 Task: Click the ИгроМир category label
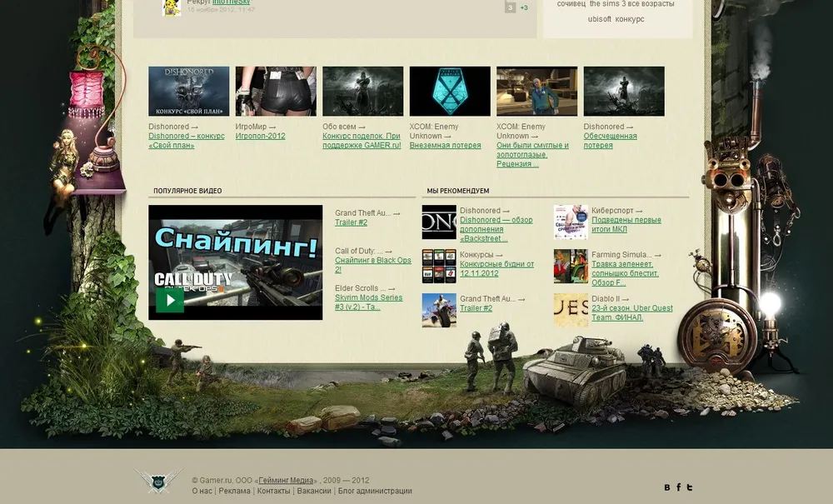(252, 127)
